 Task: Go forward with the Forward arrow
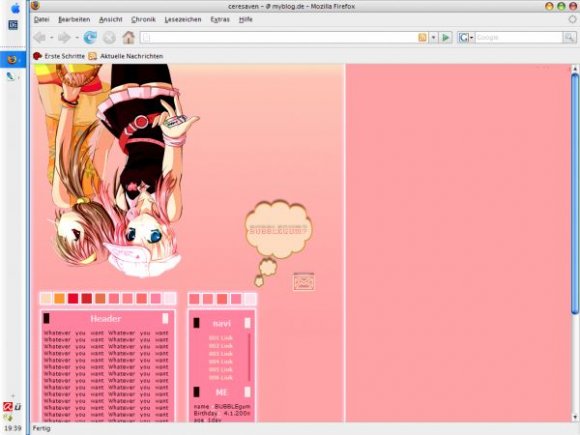click(64, 37)
